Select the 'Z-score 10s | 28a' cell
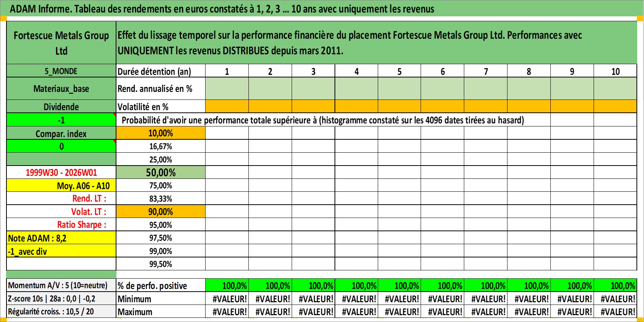Image resolution: width=644 pixels, height=322 pixels. [x=61, y=298]
